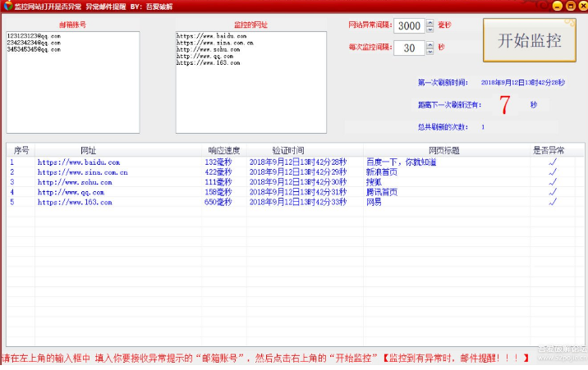Select the https://www.baidu.com row in results
This screenshot has width=588, height=370.
pos(78,162)
